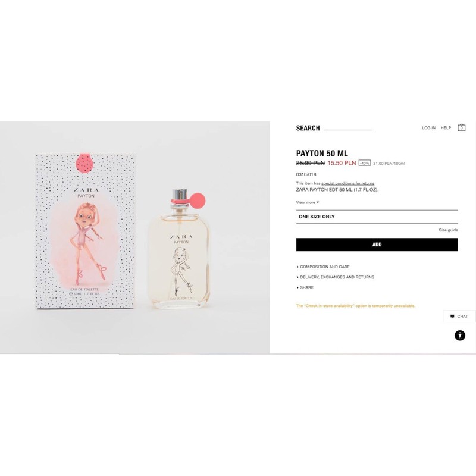Click the CHAT button
The width and height of the screenshot is (476, 476).
tap(459, 317)
